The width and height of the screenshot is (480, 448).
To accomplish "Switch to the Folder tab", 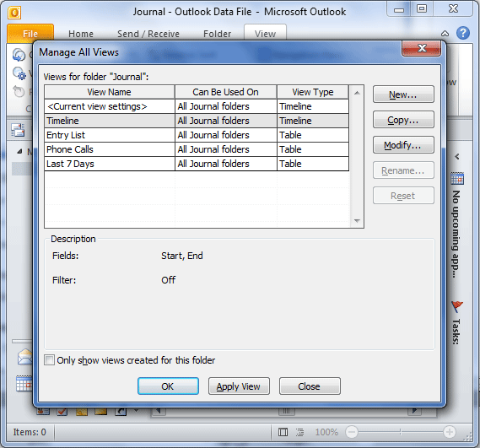I will [x=217, y=34].
